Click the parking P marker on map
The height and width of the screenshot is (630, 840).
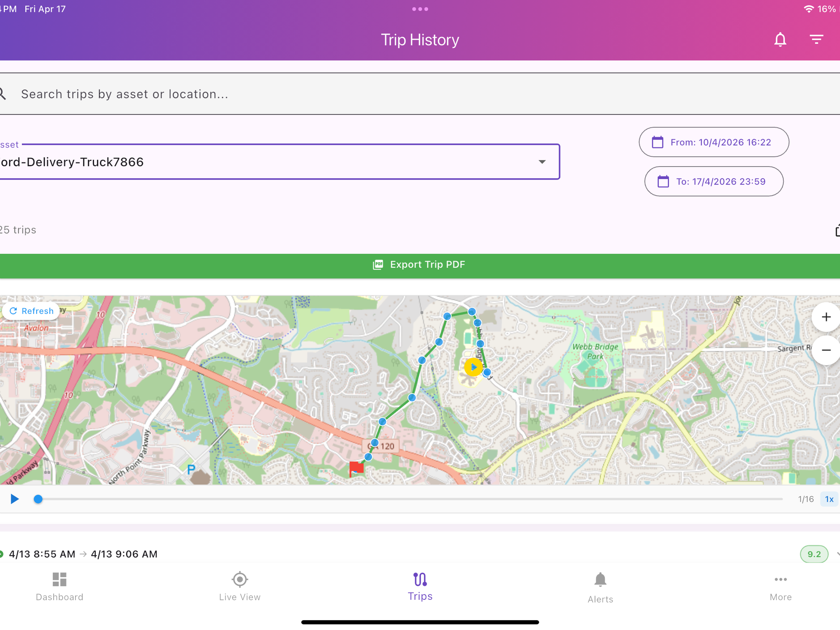coord(191,470)
